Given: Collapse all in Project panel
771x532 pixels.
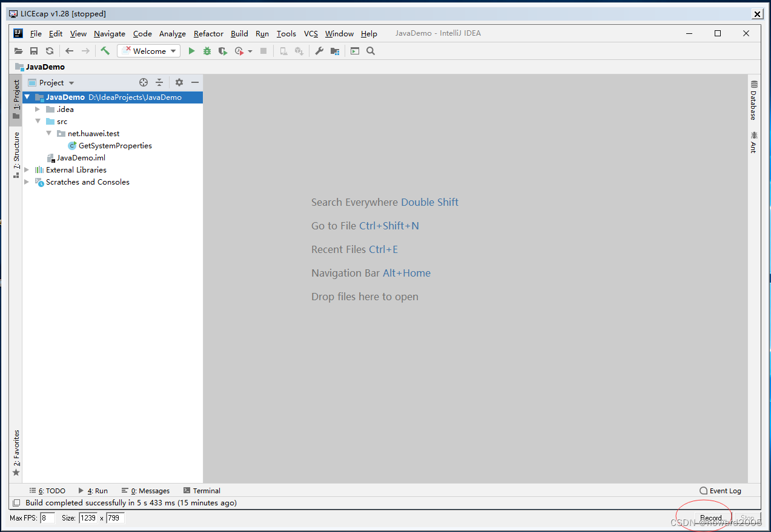Looking at the screenshot, I should tap(159, 83).
